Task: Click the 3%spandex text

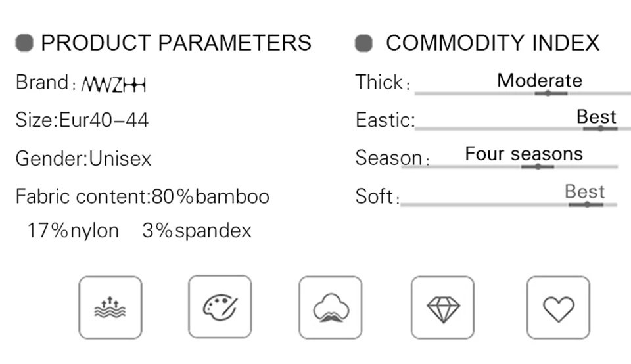Action: coord(197,231)
